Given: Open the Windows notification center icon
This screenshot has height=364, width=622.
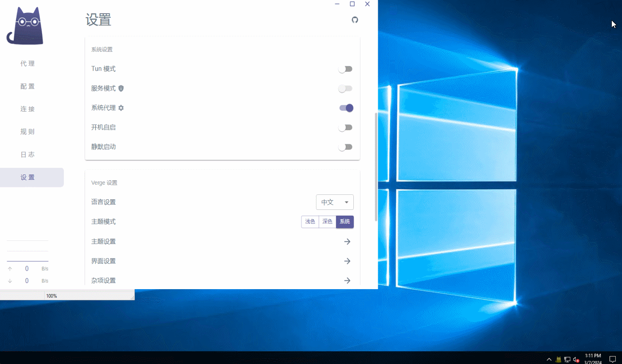Looking at the screenshot, I should pyautogui.click(x=612, y=359).
